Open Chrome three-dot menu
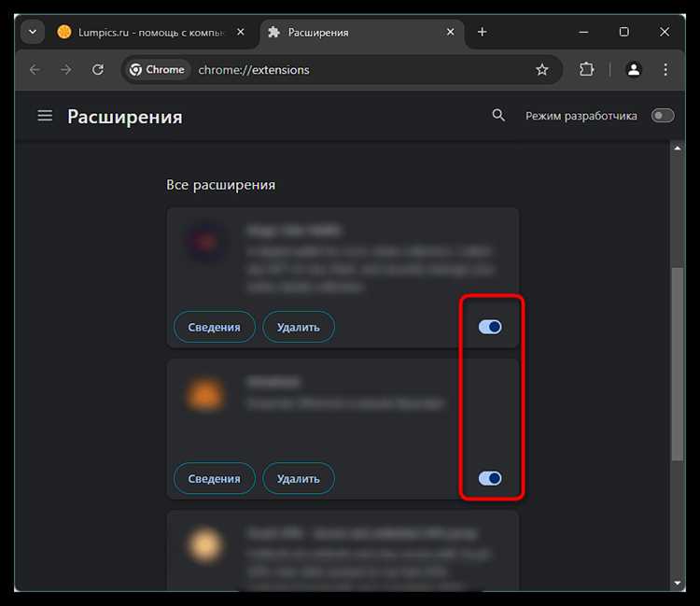700x606 pixels. coord(665,70)
